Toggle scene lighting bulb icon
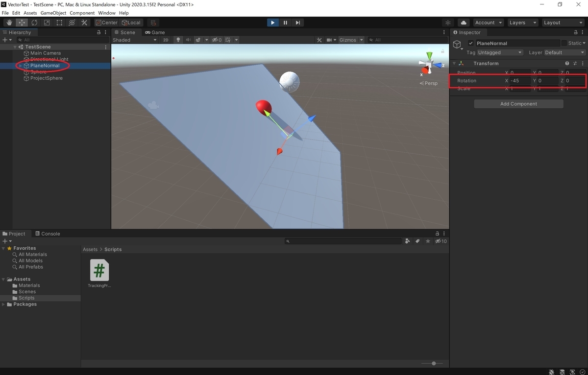The width and height of the screenshot is (588, 375). pos(178,40)
